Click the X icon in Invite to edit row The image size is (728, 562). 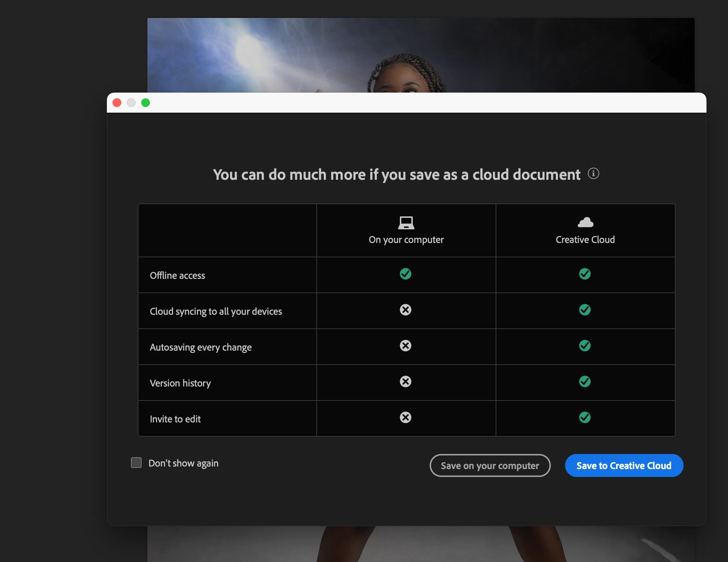[x=406, y=417]
